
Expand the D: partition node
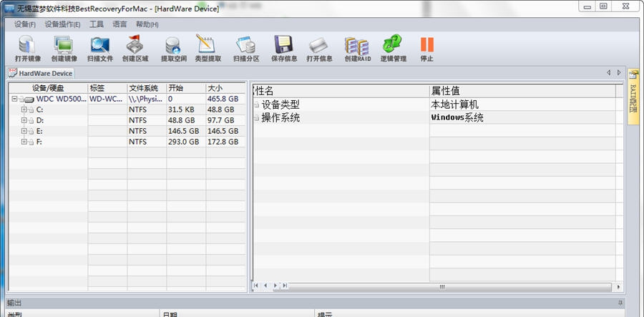24,120
